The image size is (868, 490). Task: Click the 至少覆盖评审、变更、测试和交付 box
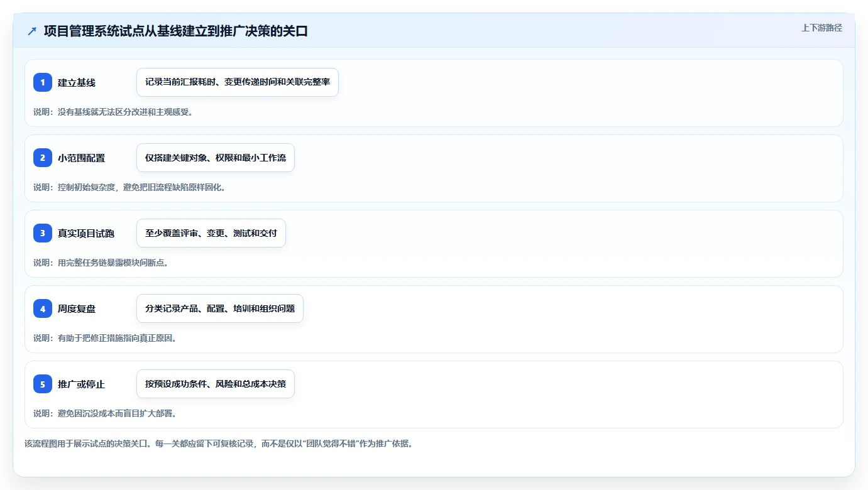[211, 233]
